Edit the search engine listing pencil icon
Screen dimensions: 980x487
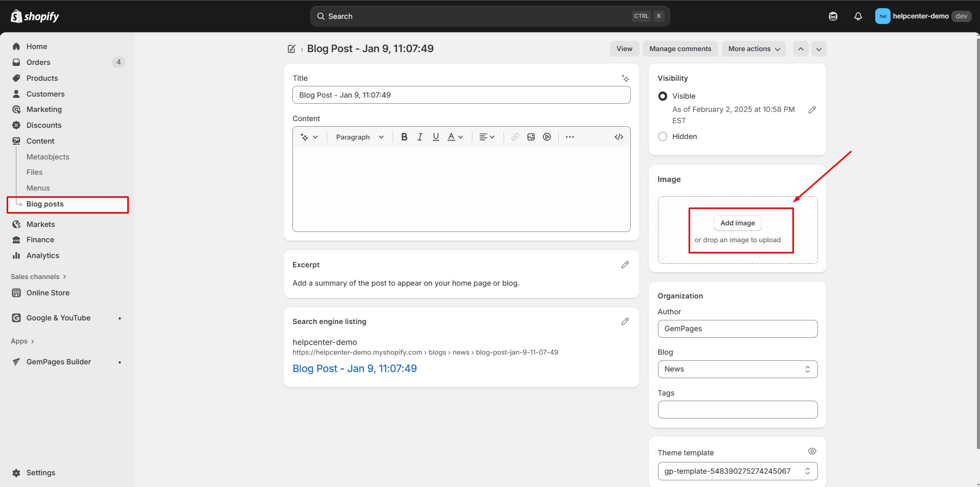[x=625, y=321]
